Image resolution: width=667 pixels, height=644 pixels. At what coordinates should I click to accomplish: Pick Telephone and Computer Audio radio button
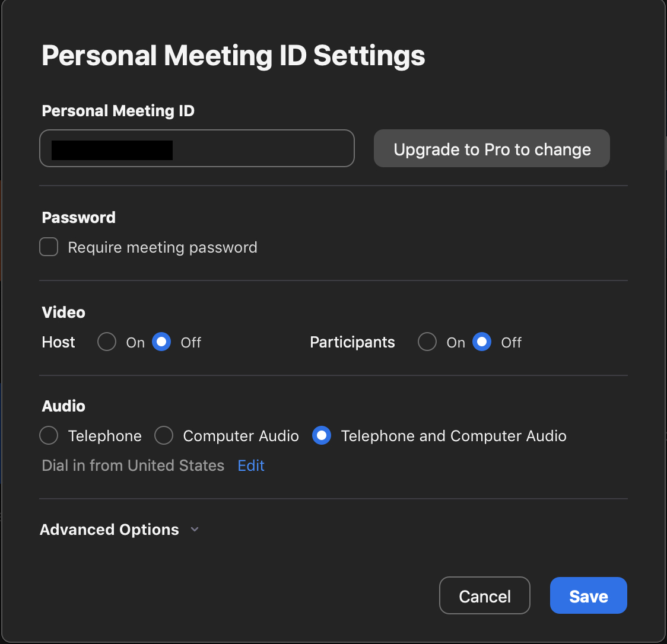pyautogui.click(x=322, y=436)
